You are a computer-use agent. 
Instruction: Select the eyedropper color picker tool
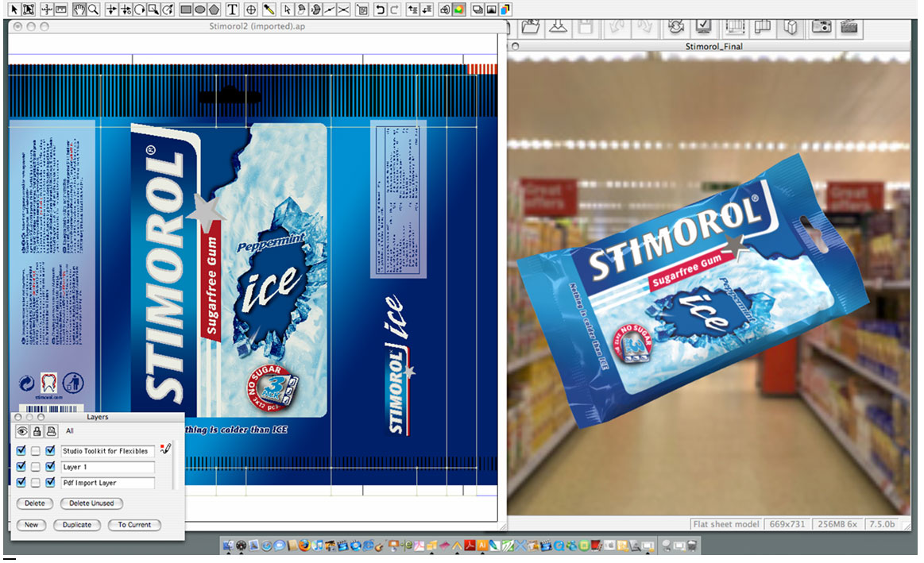tap(269, 10)
